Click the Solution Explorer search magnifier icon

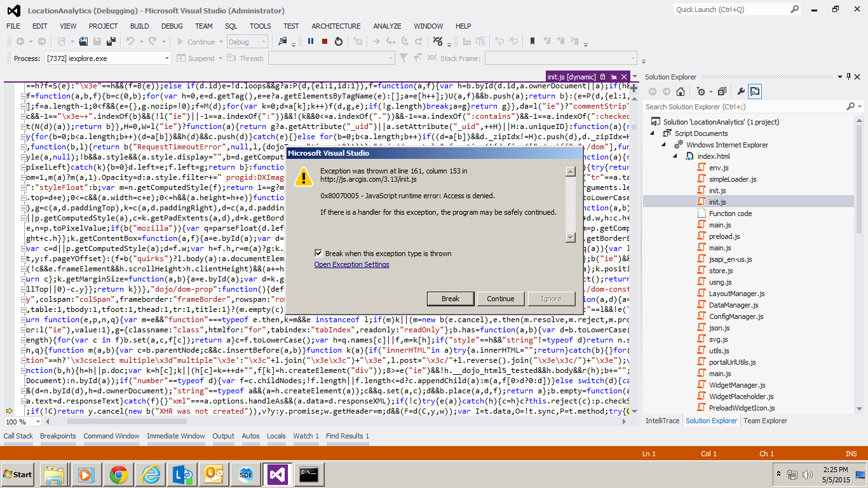[849, 107]
